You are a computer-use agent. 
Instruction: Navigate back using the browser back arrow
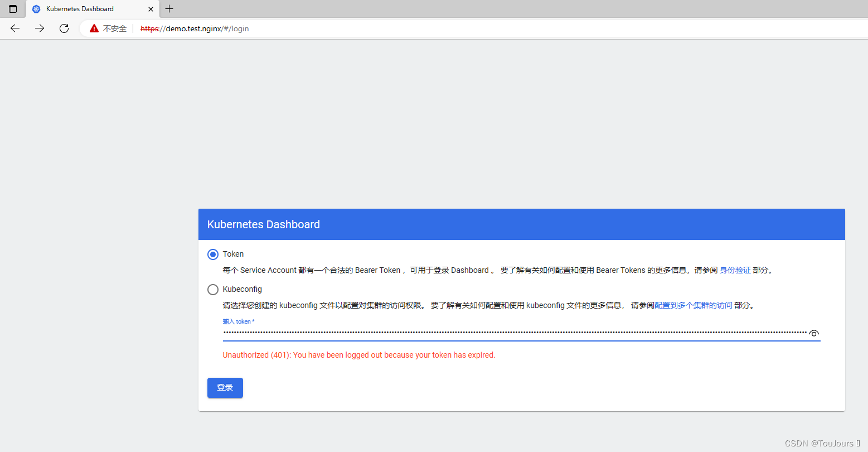tap(14, 28)
